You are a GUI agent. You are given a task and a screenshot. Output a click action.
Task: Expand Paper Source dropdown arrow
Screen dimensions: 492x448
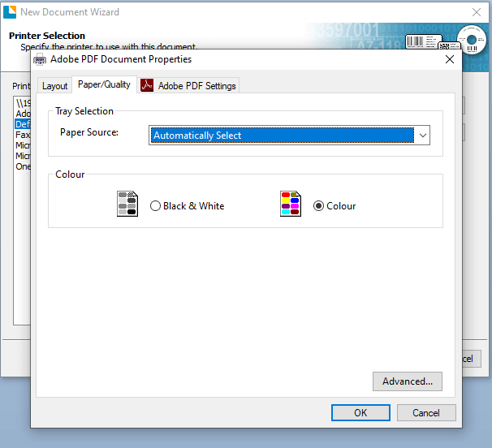[423, 136]
